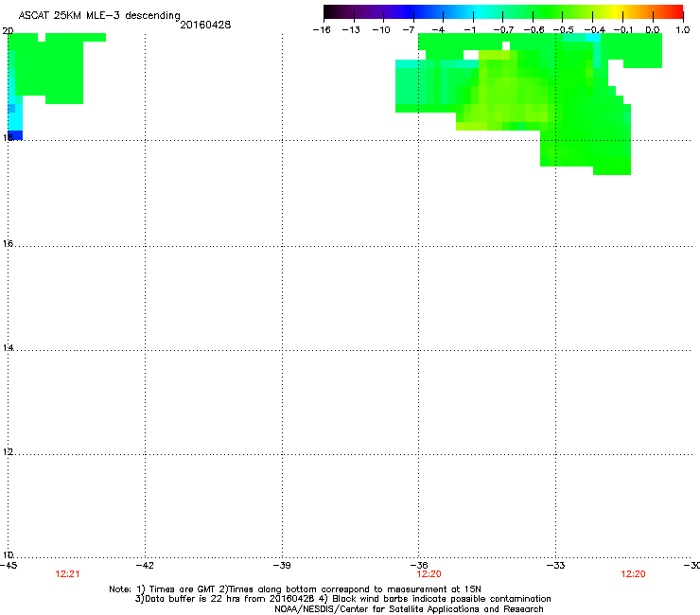700x615 pixels.
Task: Select the 1.0 color scale label
Action: pos(683,30)
